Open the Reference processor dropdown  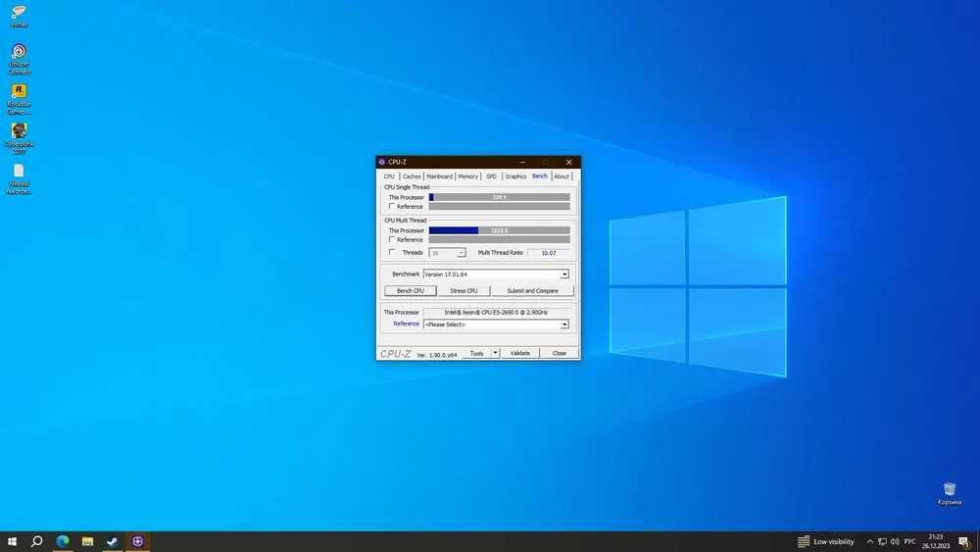(x=496, y=325)
